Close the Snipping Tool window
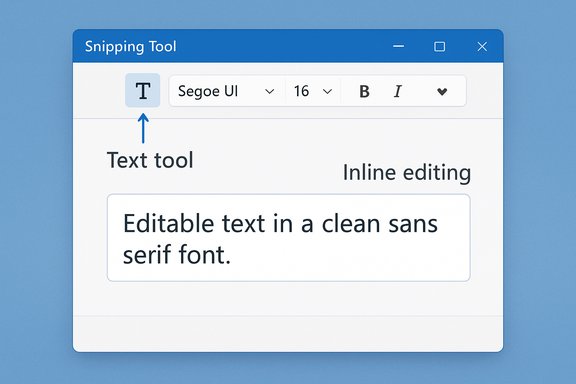Viewport: 576px width, 384px height. tap(482, 47)
